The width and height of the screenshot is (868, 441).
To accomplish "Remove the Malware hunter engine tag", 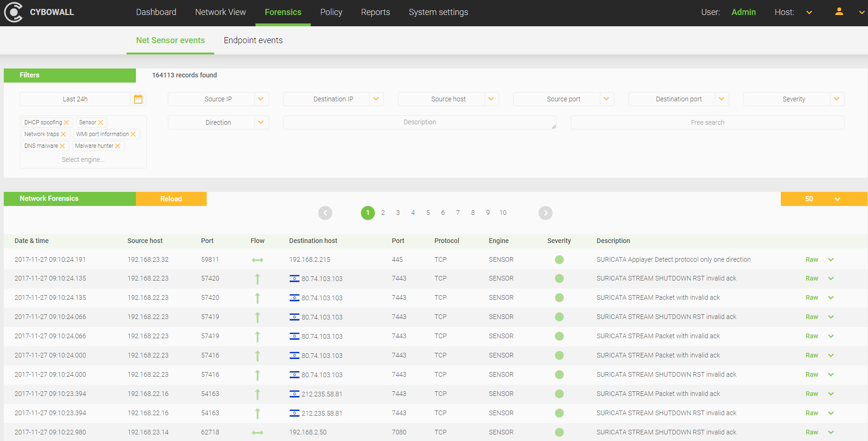I will [118, 146].
